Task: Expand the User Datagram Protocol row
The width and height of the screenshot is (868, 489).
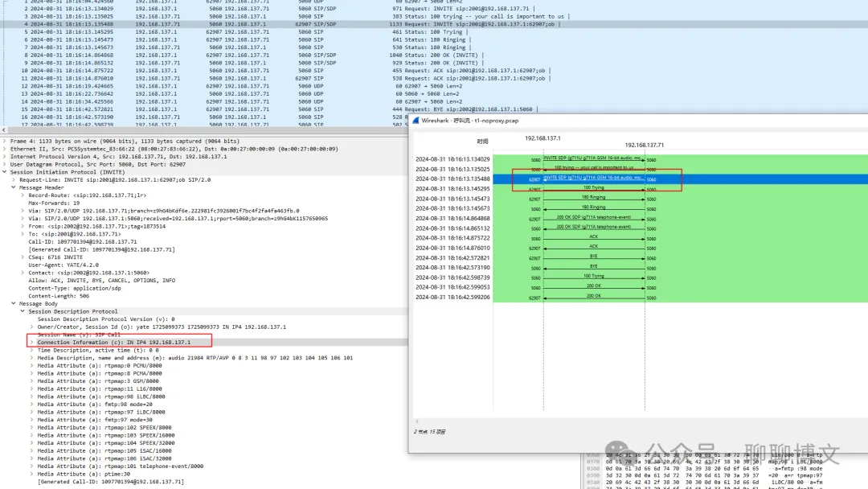Action: click(x=5, y=164)
